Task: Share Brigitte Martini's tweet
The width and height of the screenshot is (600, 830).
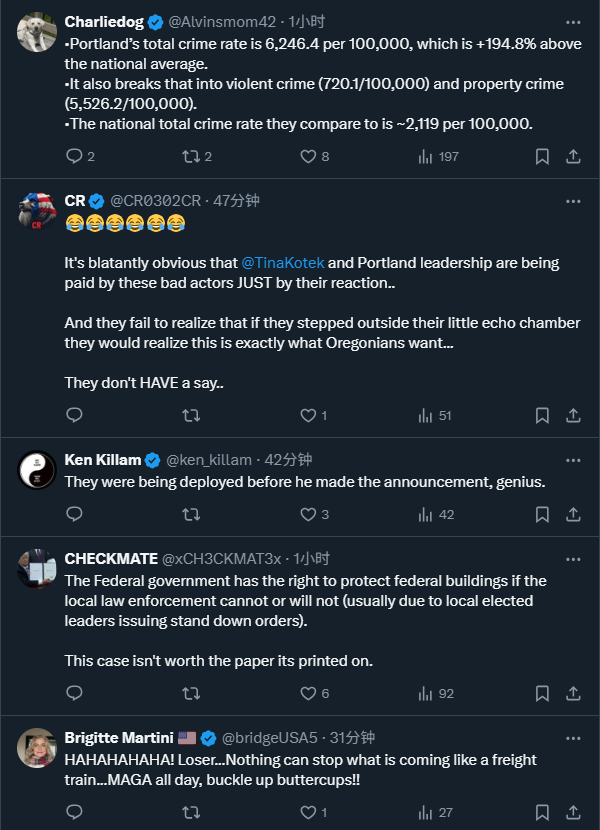Action: [573, 812]
